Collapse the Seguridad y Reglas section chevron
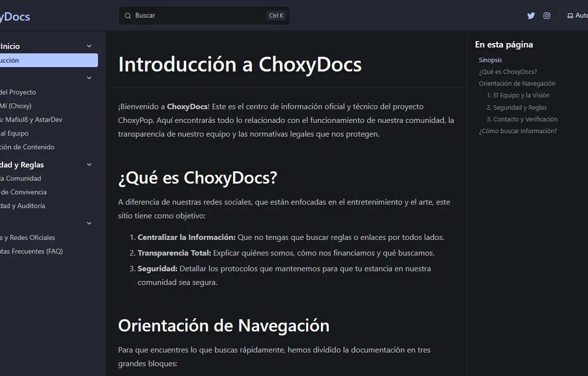588x376 pixels. (89, 164)
